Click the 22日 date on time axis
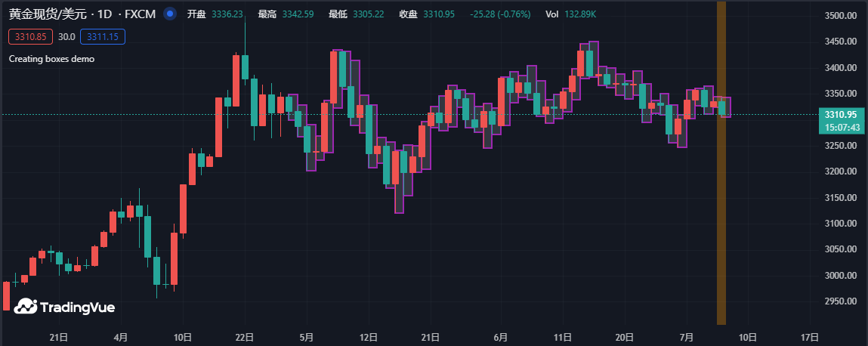The image size is (868, 346). tap(243, 336)
